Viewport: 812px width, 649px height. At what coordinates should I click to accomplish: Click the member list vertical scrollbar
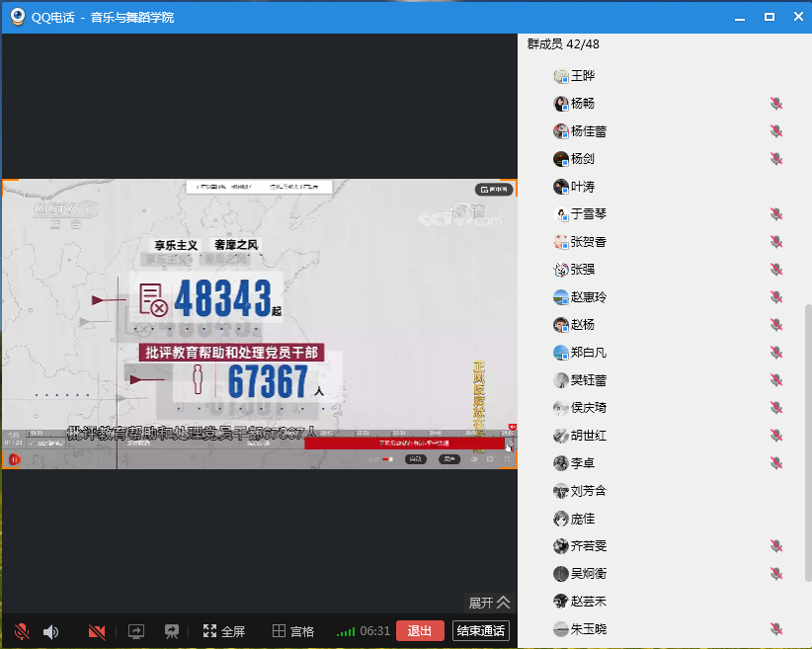coord(807,395)
